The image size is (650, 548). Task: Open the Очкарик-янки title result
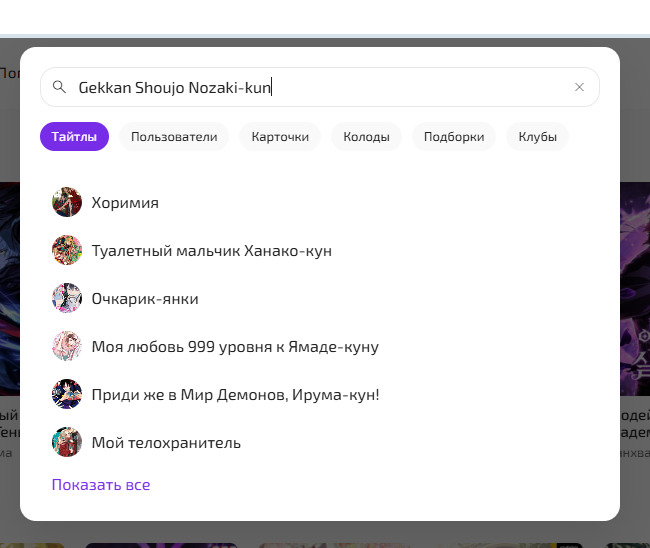145,299
